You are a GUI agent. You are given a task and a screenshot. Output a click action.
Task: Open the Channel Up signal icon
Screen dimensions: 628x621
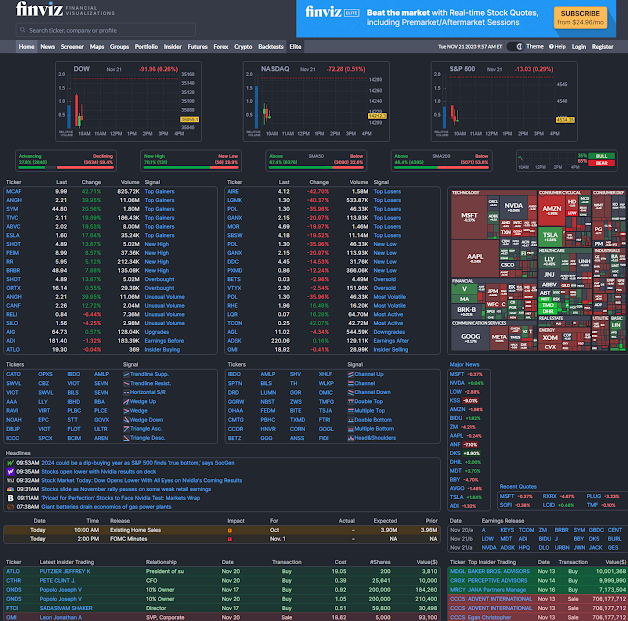click(x=351, y=374)
